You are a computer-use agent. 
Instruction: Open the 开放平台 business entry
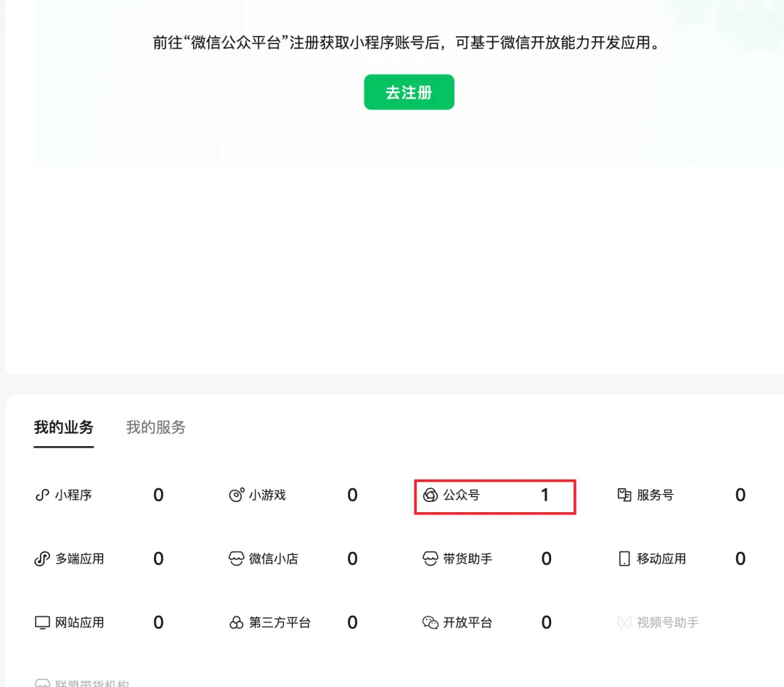[467, 622]
